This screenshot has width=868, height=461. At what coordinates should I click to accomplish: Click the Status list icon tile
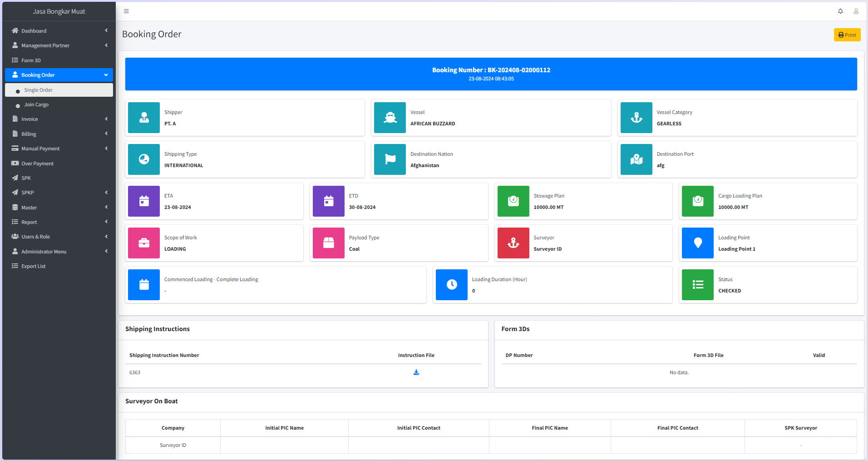coord(697,285)
